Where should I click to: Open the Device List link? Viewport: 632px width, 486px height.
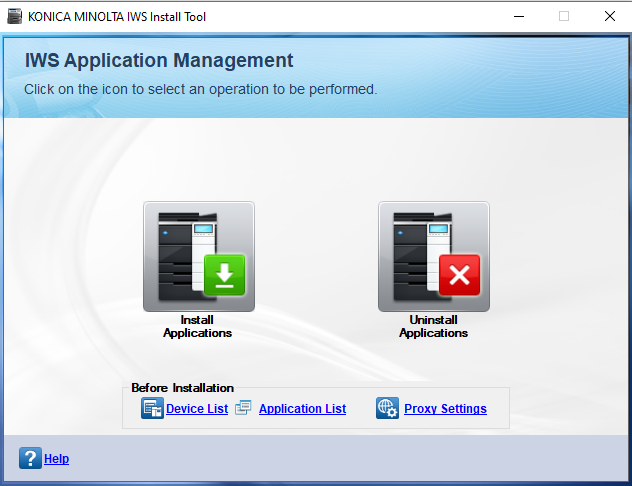tap(197, 409)
